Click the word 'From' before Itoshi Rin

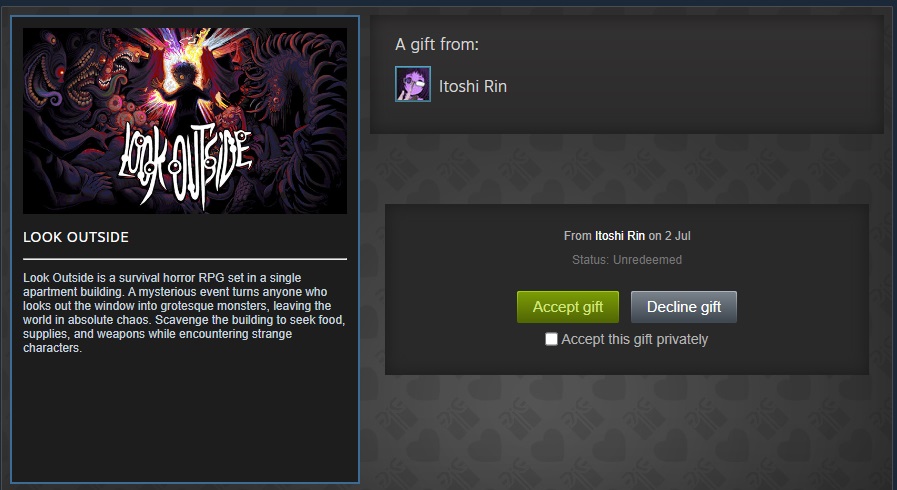point(577,236)
